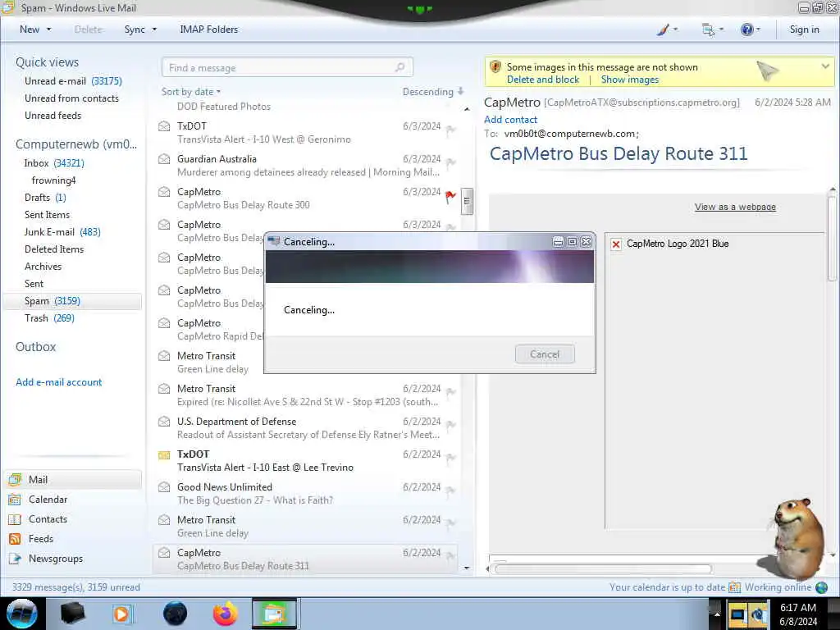Screen dimensions: 840x630
Task: Select the envelope icon beside U.S. Department of Defense
Action: pyautogui.click(x=164, y=422)
